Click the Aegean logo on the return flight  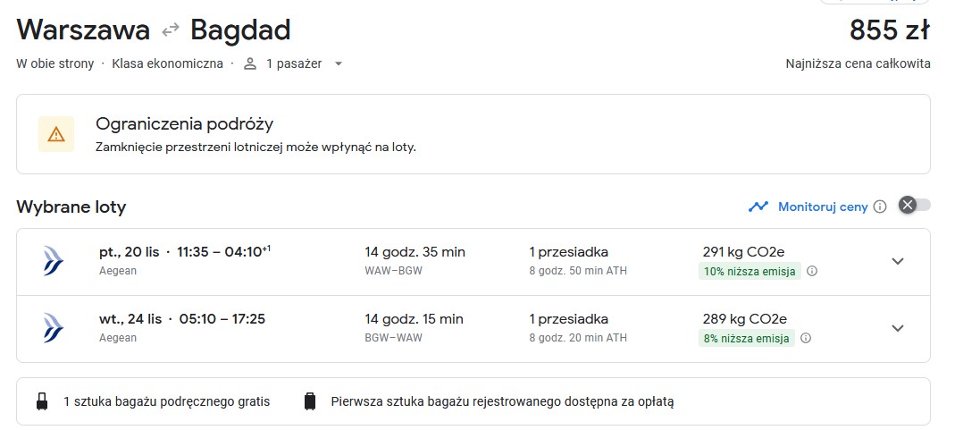(54, 328)
